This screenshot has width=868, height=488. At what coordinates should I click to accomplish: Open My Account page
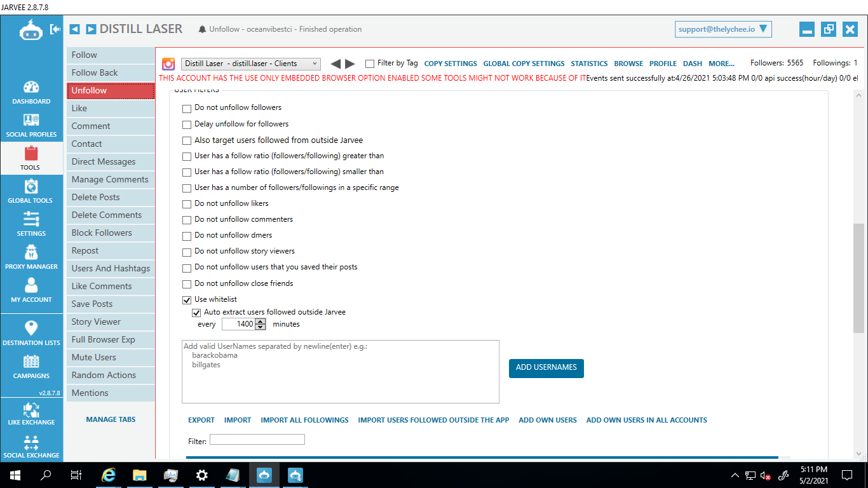click(31, 291)
